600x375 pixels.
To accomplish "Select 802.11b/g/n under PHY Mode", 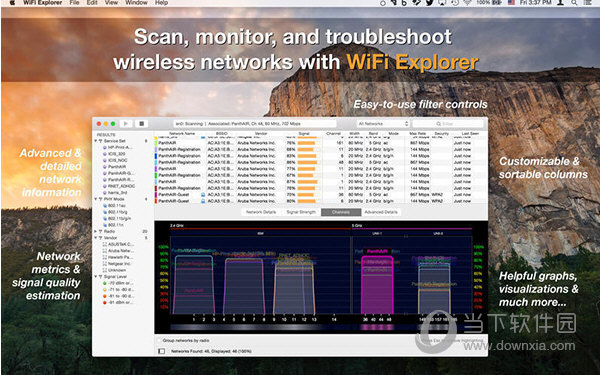I will coord(119,218).
